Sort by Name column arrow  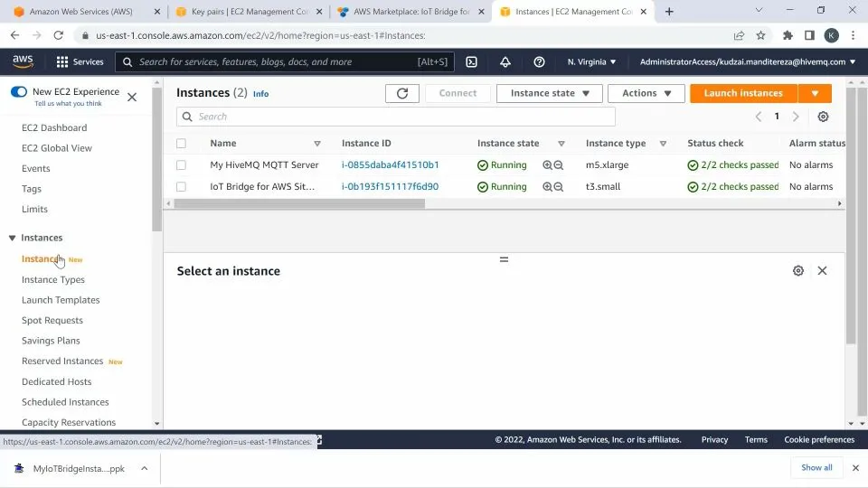click(317, 144)
